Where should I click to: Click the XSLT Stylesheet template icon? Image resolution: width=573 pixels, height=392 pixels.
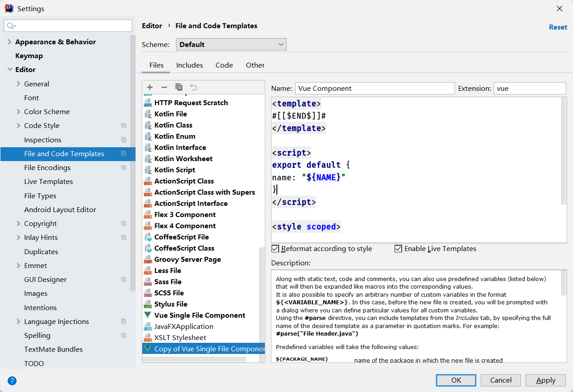click(148, 338)
